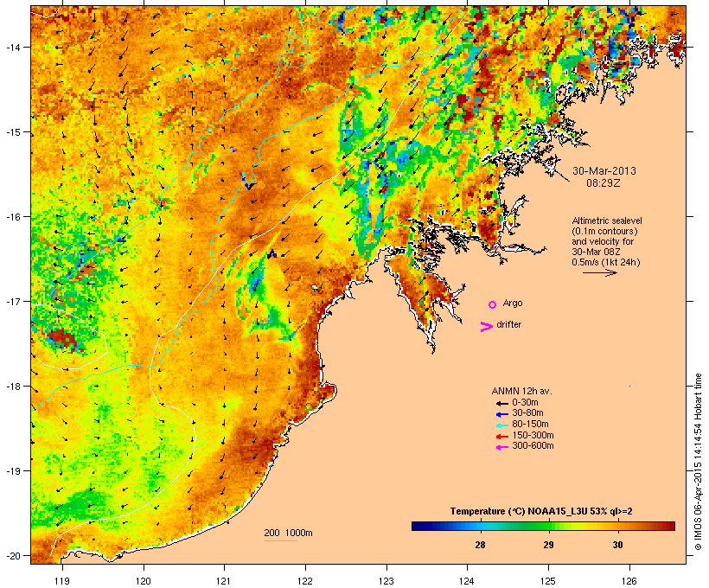Click the '(0.1m contours)' text

tap(605, 231)
